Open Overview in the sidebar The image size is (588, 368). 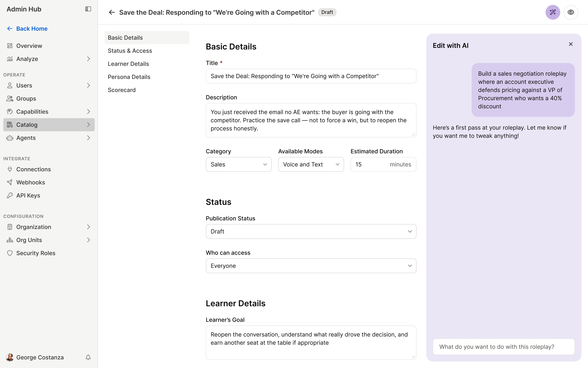pos(49,46)
